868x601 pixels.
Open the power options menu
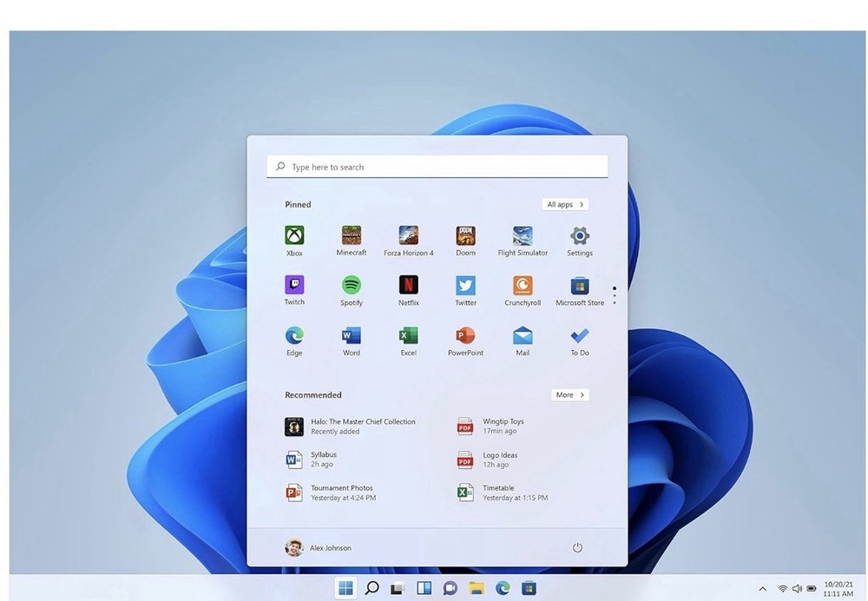point(578,548)
